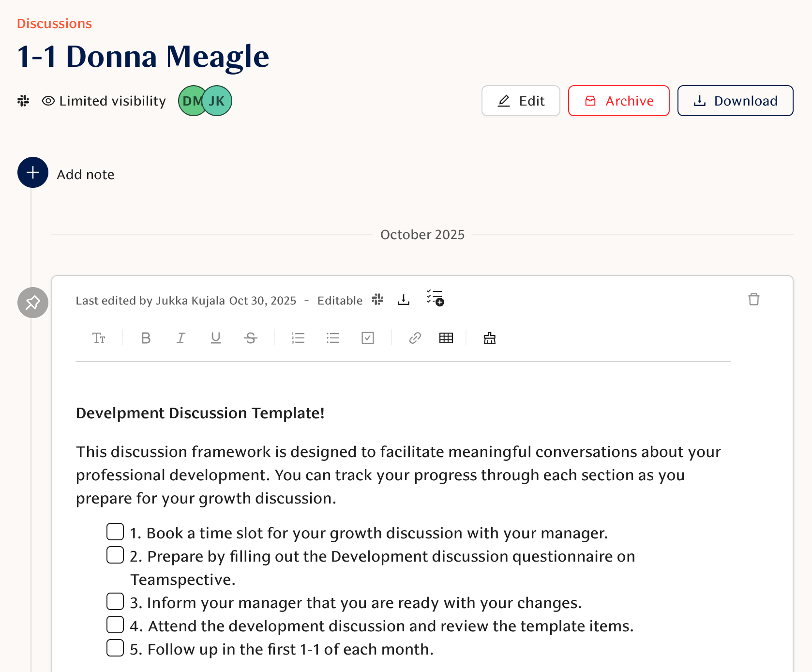Insert a link via the chain icon
The width and height of the screenshot is (812, 672).
tap(415, 338)
